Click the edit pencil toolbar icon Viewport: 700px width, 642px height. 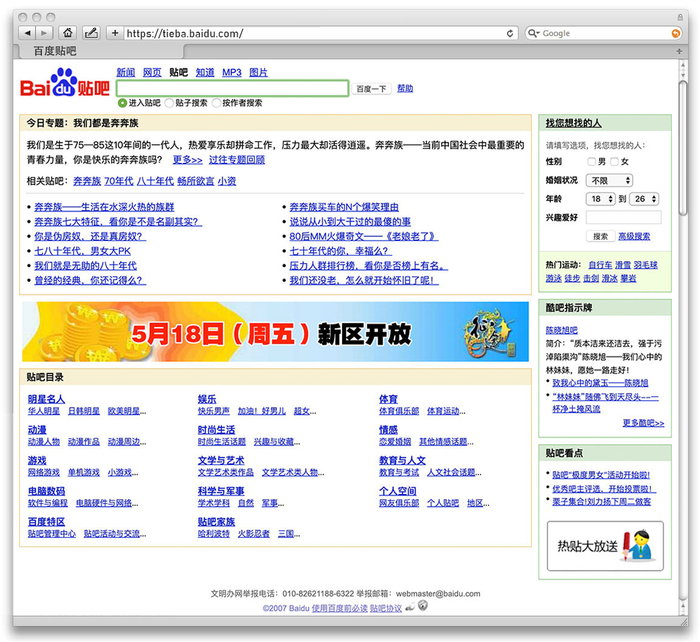(92, 33)
